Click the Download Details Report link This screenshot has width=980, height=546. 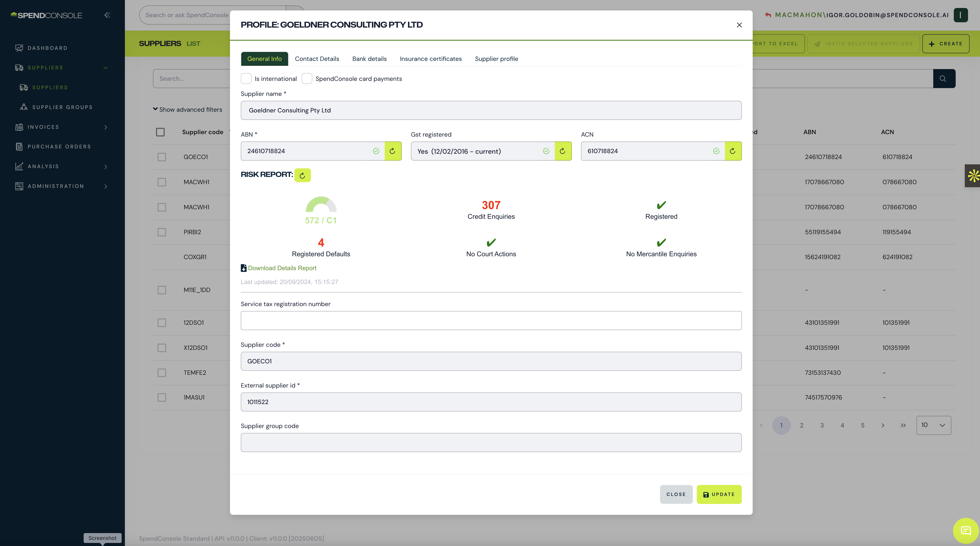click(282, 268)
